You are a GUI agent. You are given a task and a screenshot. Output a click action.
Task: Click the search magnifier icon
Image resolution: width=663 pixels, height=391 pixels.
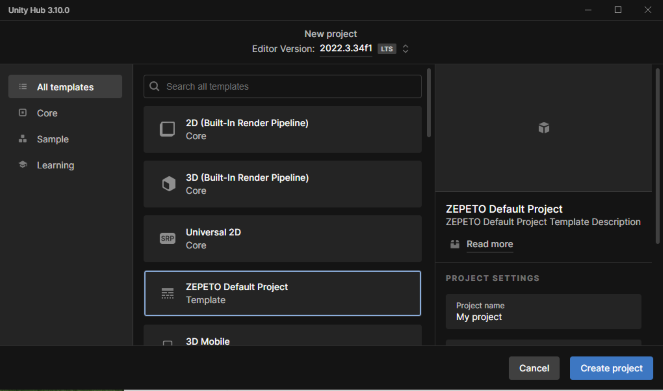[154, 86]
